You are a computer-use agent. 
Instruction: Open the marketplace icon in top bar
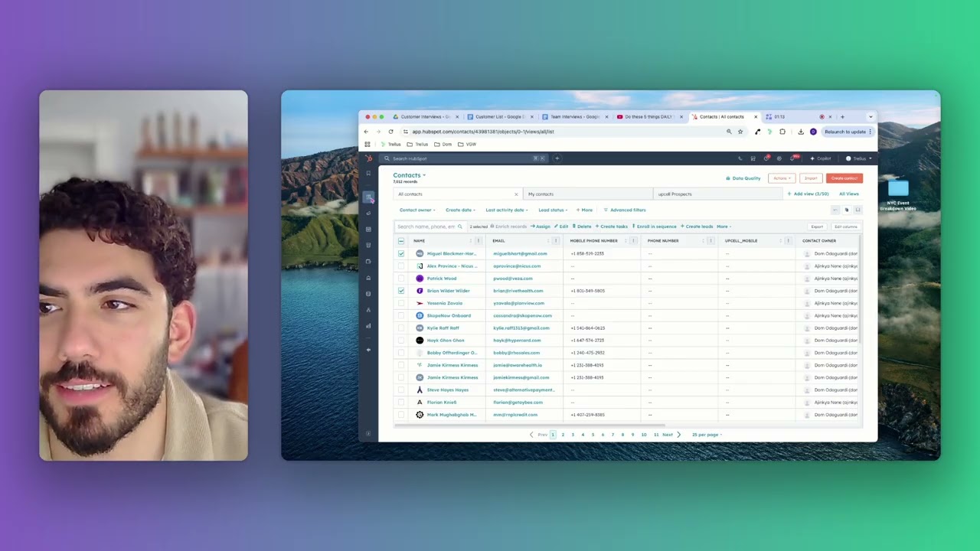[753, 158]
